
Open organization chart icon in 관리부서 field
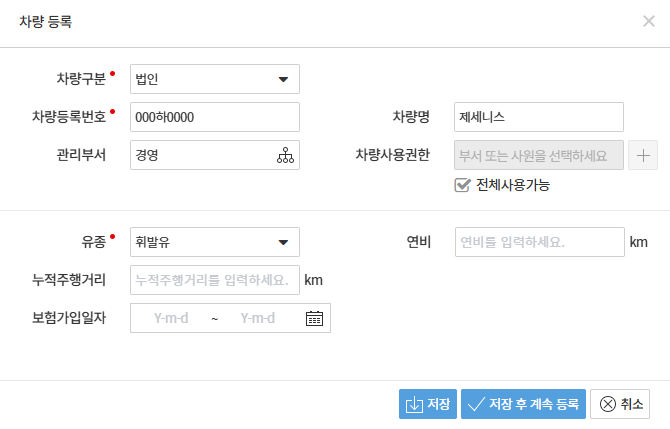(286, 156)
